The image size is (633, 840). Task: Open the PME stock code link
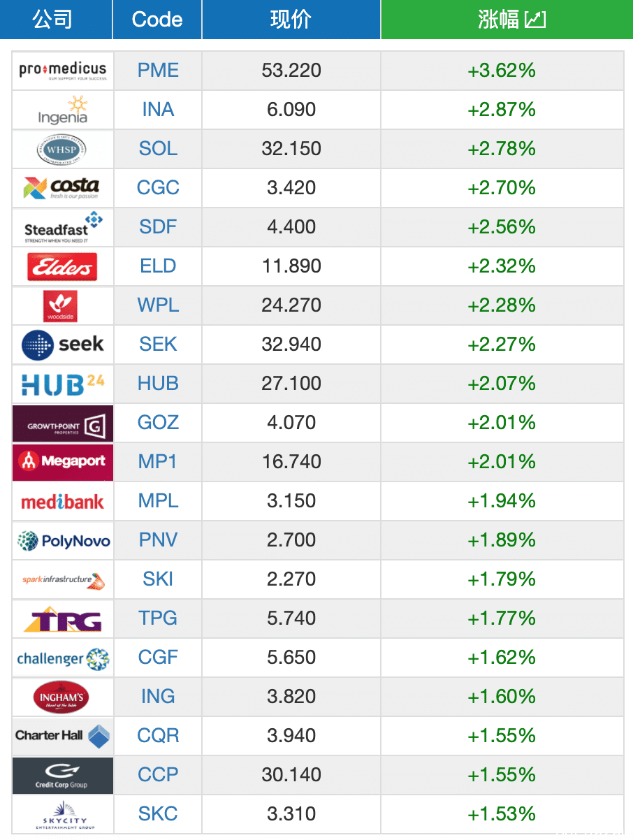point(158,71)
